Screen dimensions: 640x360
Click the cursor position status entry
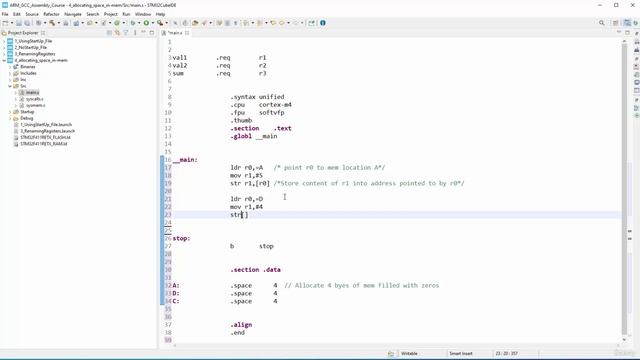pyautogui.click(x=507, y=354)
